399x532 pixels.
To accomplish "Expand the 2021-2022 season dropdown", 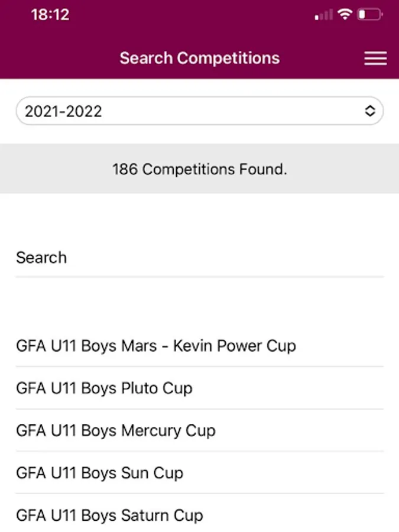I will click(x=199, y=111).
